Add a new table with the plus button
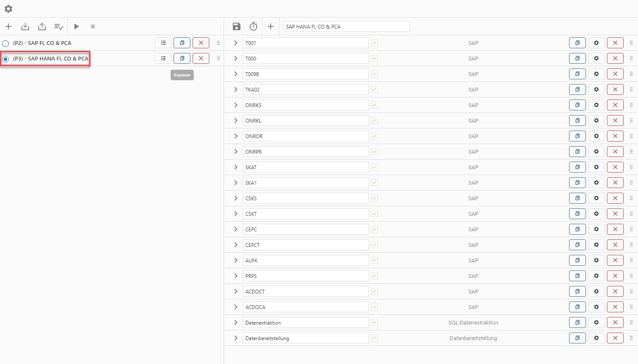Viewport: 638px width, 364px height. pos(271,26)
